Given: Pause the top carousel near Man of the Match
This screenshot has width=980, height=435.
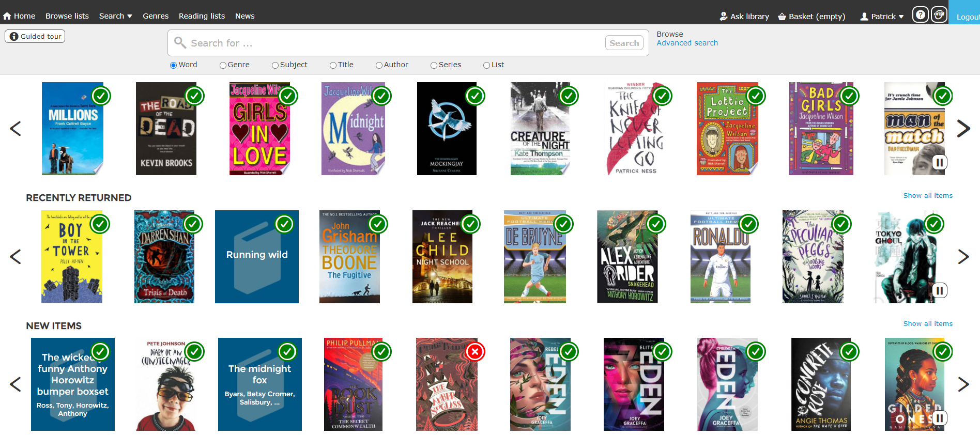Looking at the screenshot, I should [940, 163].
